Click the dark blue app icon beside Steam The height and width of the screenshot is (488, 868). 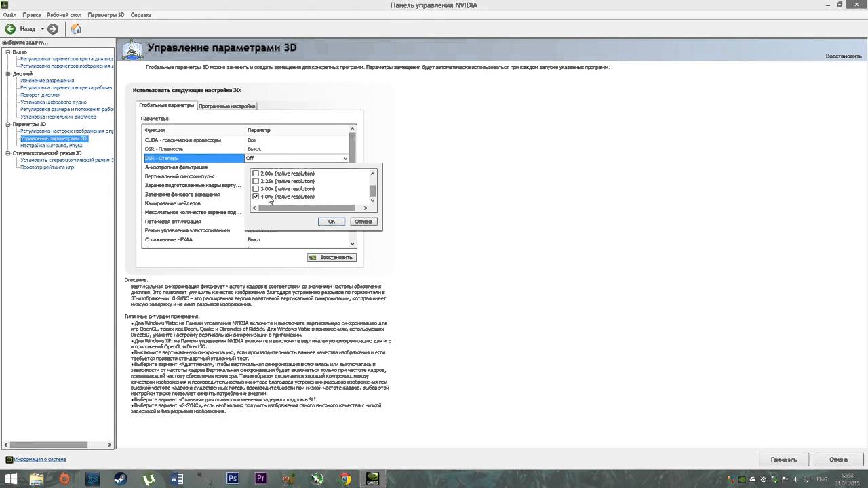(x=93, y=479)
